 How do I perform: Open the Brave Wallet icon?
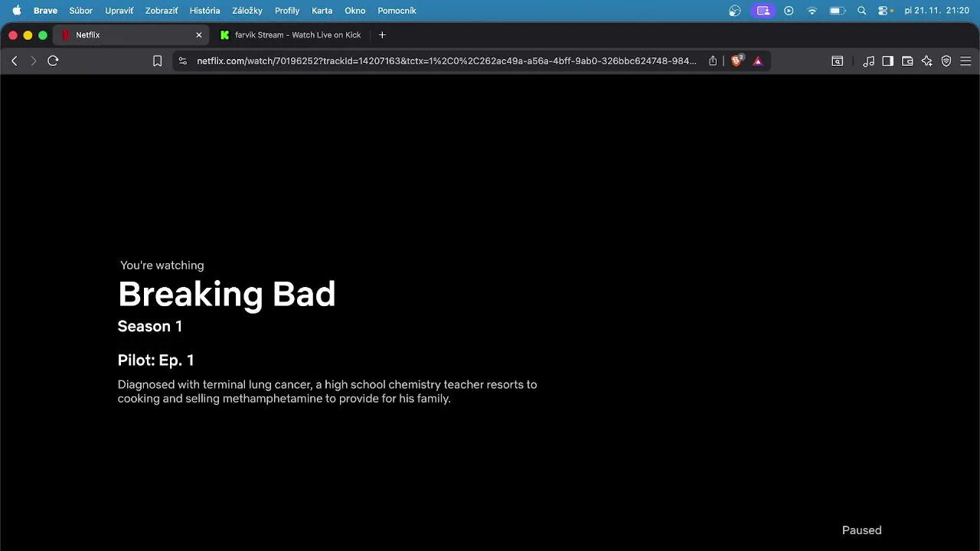907,61
